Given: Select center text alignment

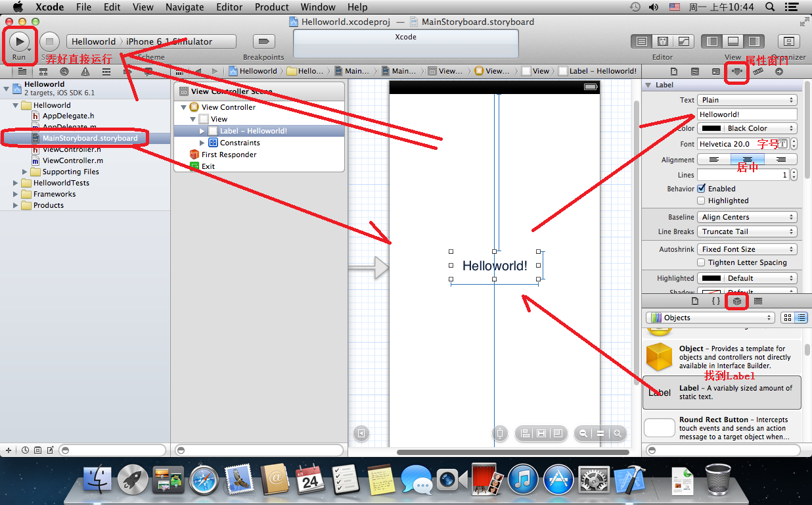Looking at the screenshot, I should tap(748, 160).
